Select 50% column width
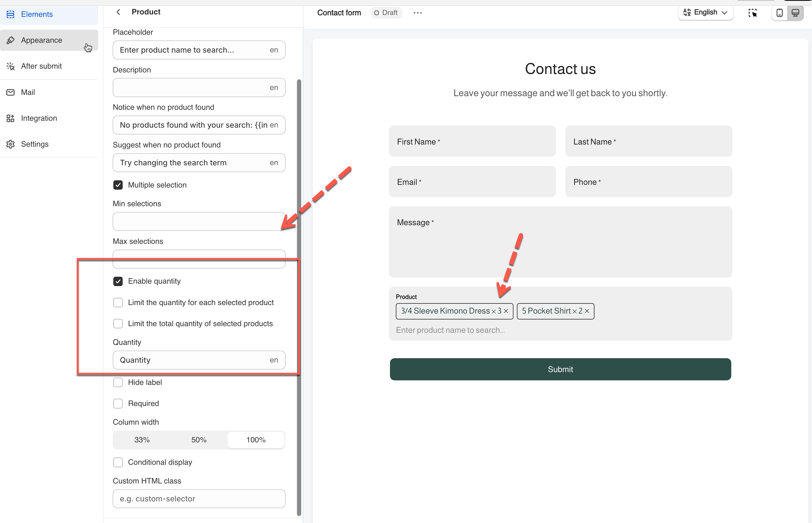 click(199, 440)
